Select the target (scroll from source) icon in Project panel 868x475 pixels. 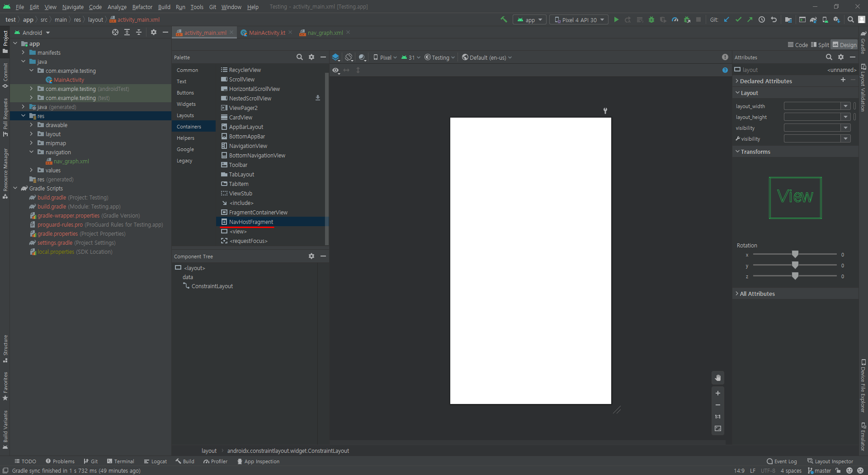tap(115, 32)
